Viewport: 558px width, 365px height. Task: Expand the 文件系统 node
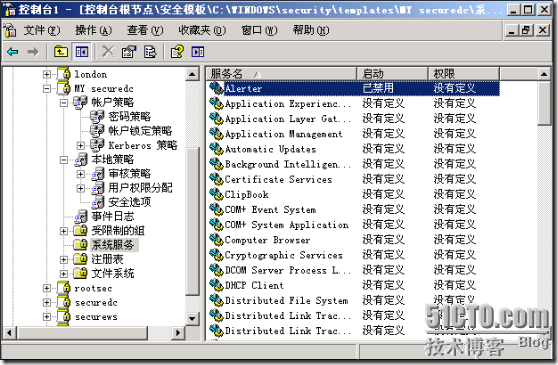click(64, 274)
